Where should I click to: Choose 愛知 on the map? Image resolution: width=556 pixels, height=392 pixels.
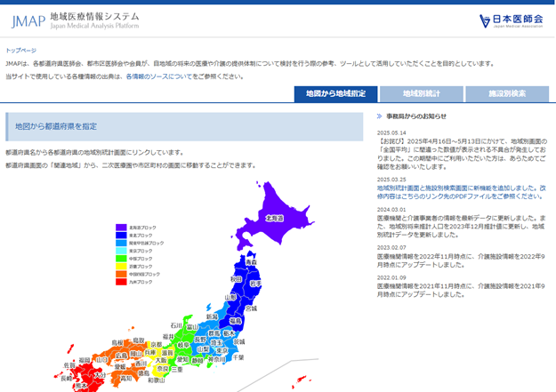(182, 359)
